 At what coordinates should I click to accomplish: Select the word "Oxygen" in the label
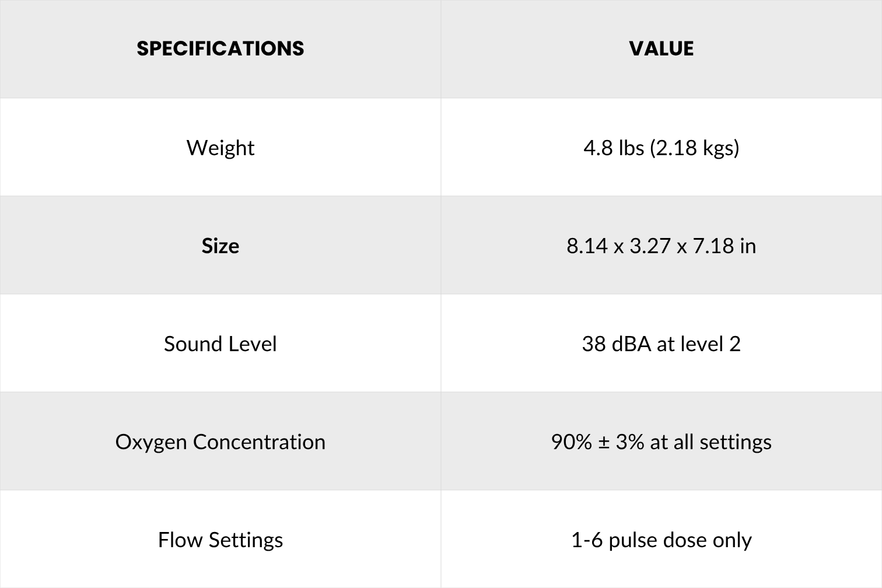click(x=151, y=442)
